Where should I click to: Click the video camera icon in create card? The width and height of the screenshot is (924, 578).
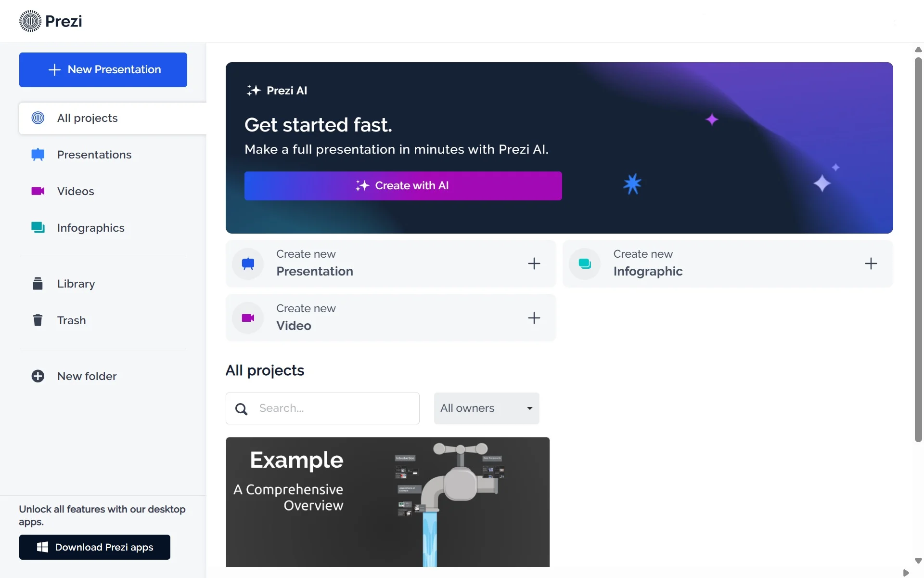[x=248, y=318]
